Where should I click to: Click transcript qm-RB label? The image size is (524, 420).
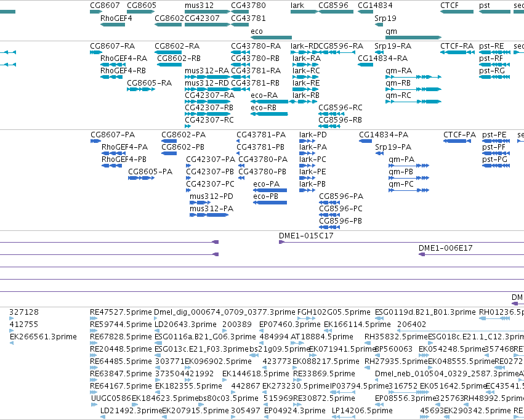tap(398, 83)
